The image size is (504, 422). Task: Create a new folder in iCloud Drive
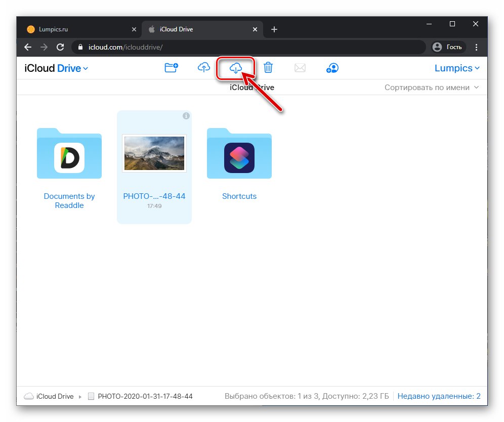171,67
